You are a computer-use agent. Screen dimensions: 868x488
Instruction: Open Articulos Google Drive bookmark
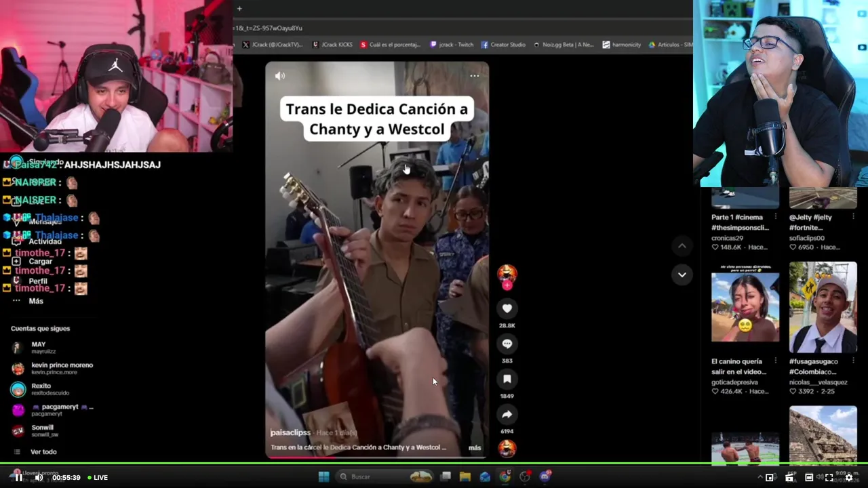(x=671, y=45)
